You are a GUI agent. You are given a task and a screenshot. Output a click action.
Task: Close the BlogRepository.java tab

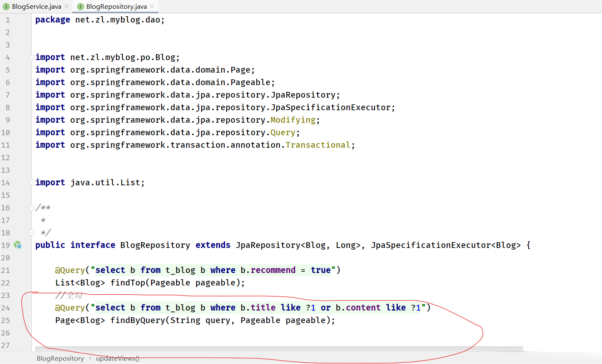pos(152,7)
